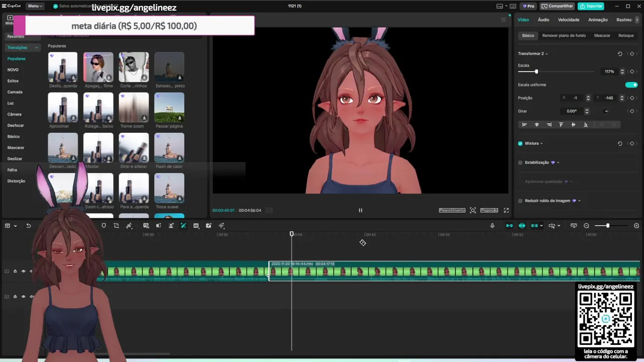Reset the Transformar 2 settings
Image resolution: width=644 pixels, height=362 pixels.
[x=620, y=54]
